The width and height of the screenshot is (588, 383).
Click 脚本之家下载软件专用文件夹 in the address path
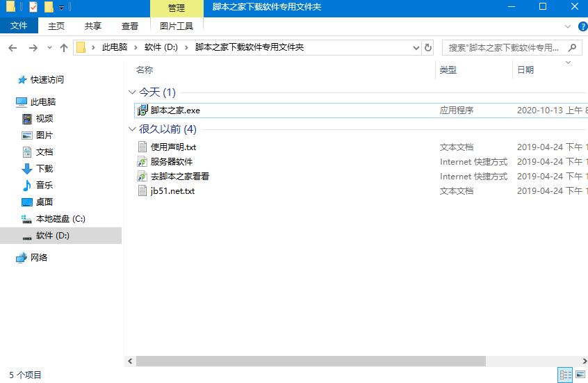[250, 47]
